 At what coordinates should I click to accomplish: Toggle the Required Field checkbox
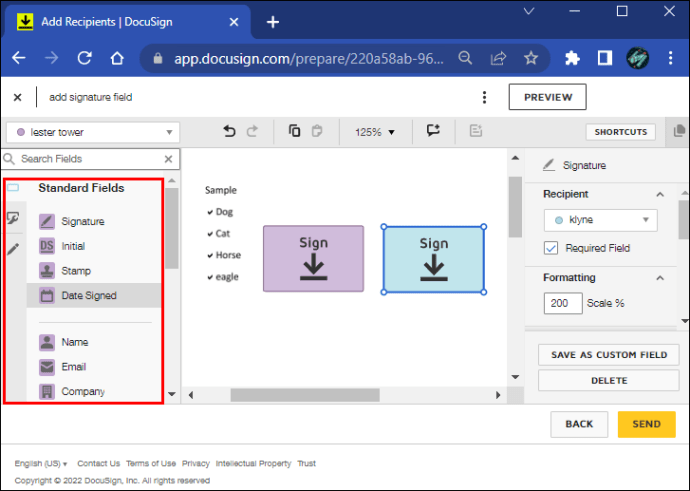[x=551, y=248]
